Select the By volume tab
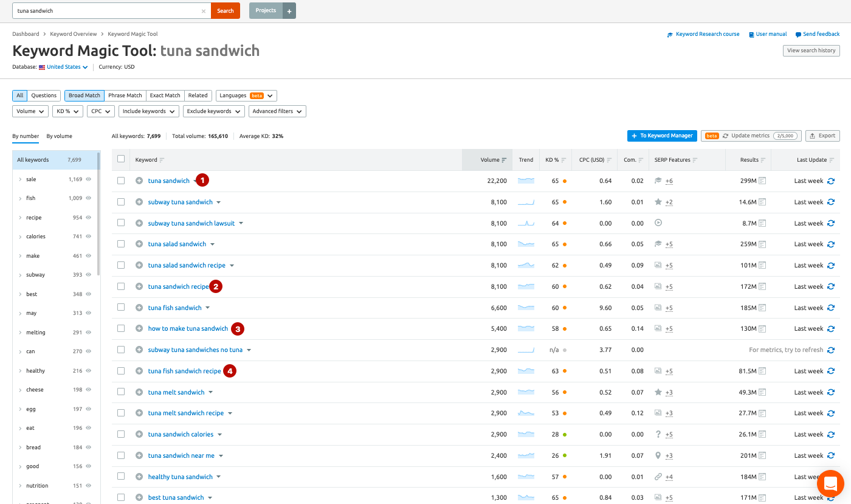851x504 pixels. tap(59, 136)
